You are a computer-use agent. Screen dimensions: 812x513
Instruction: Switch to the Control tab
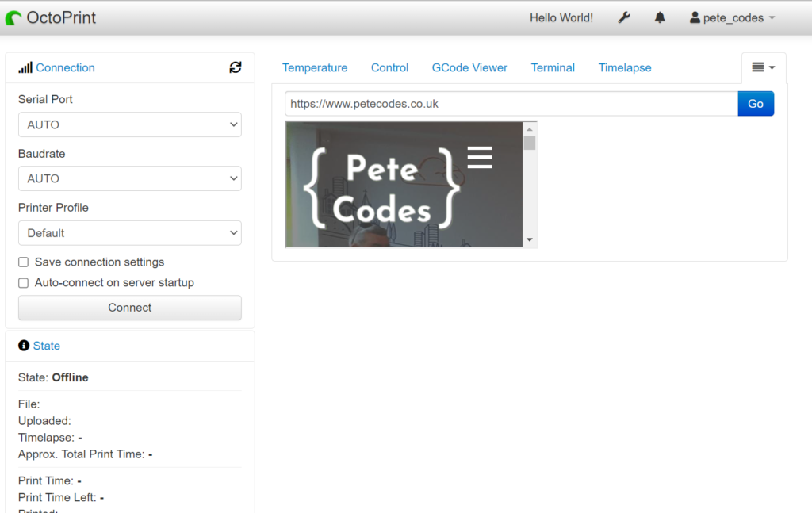(x=389, y=68)
